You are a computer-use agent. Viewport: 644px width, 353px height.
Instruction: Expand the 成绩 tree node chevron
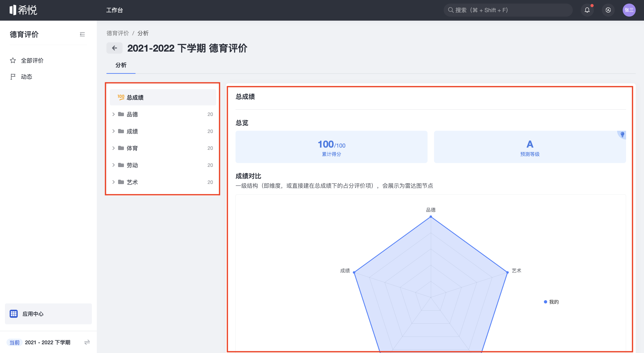pyautogui.click(x=114, y=131)
